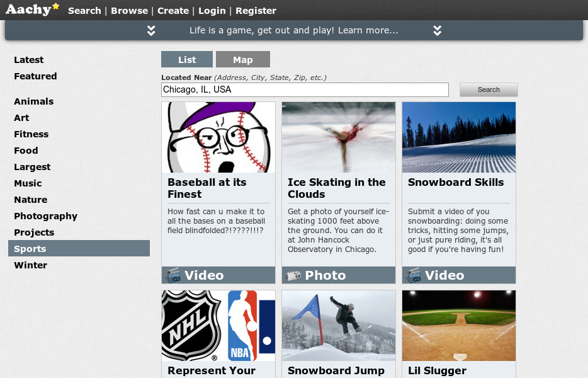Click the camera icon under Ice Skating in the Clouds
This screenshot has height=378, width=588.
(293, 275)
